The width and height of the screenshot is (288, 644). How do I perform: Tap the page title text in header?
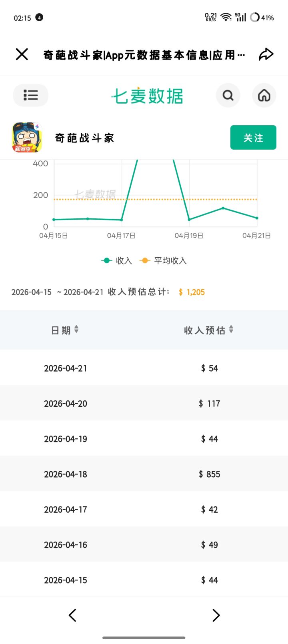pos(144,55)
